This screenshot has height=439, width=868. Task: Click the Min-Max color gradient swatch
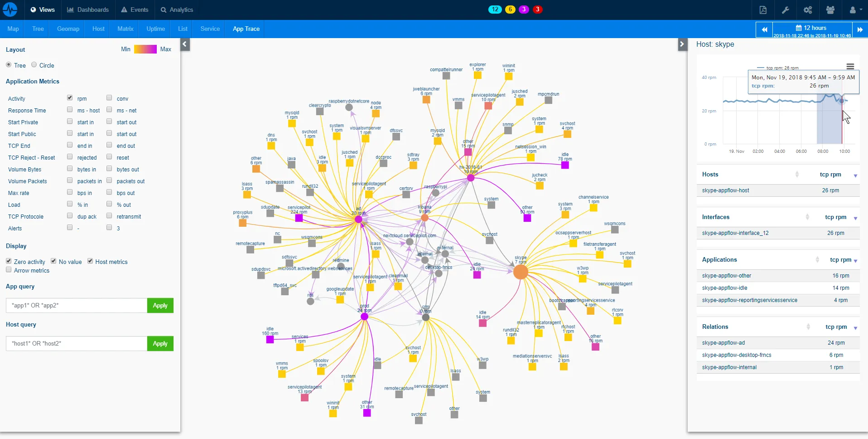[x=145, y=49]
